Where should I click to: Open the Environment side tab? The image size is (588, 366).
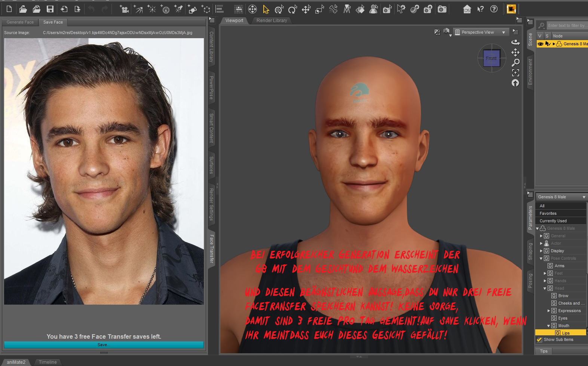click(530, 71)
